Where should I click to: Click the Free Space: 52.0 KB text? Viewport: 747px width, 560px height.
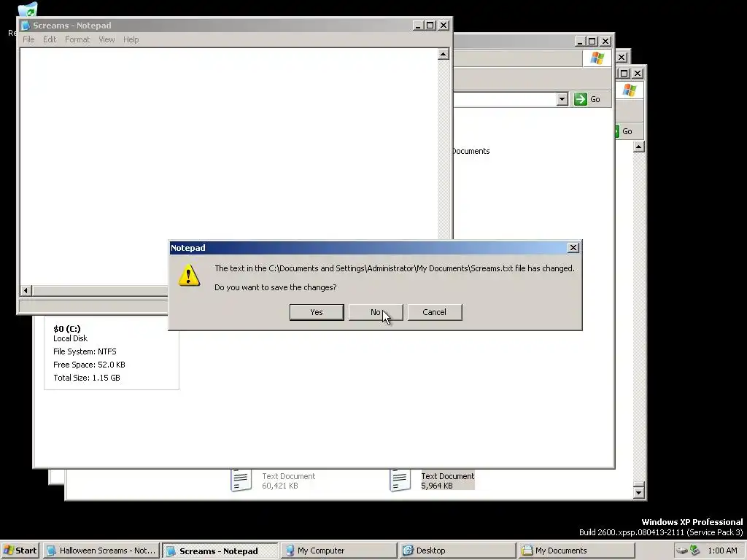(x=89, y=365)
